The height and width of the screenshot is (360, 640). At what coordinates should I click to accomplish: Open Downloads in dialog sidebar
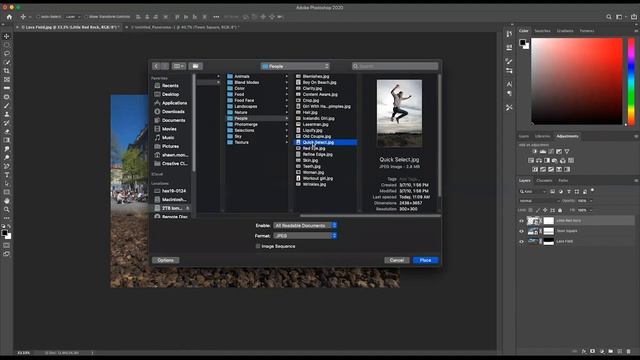pyautogui.click(x=173, y=111)
